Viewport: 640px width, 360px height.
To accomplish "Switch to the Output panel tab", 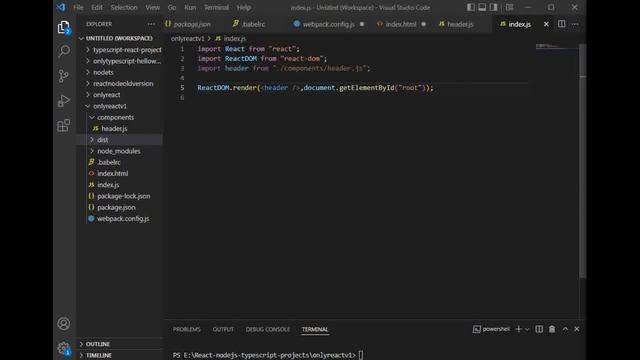I will [x=223, y=329].
